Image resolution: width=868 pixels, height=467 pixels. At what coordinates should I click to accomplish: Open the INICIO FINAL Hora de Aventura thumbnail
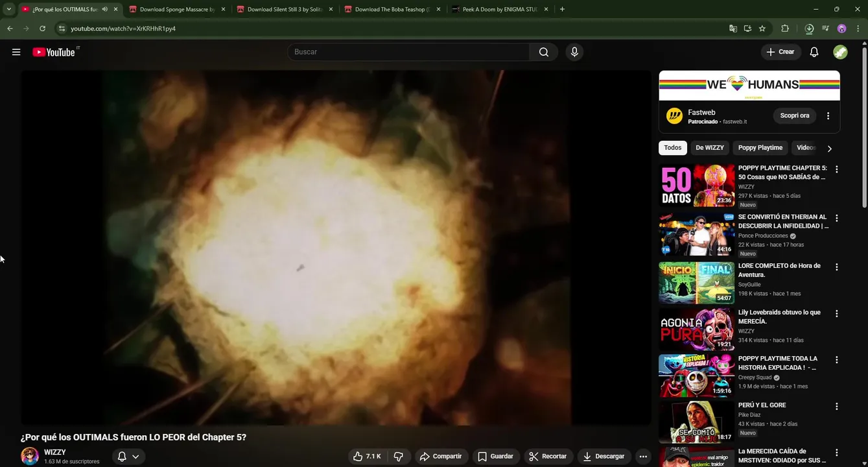[697, 283]
